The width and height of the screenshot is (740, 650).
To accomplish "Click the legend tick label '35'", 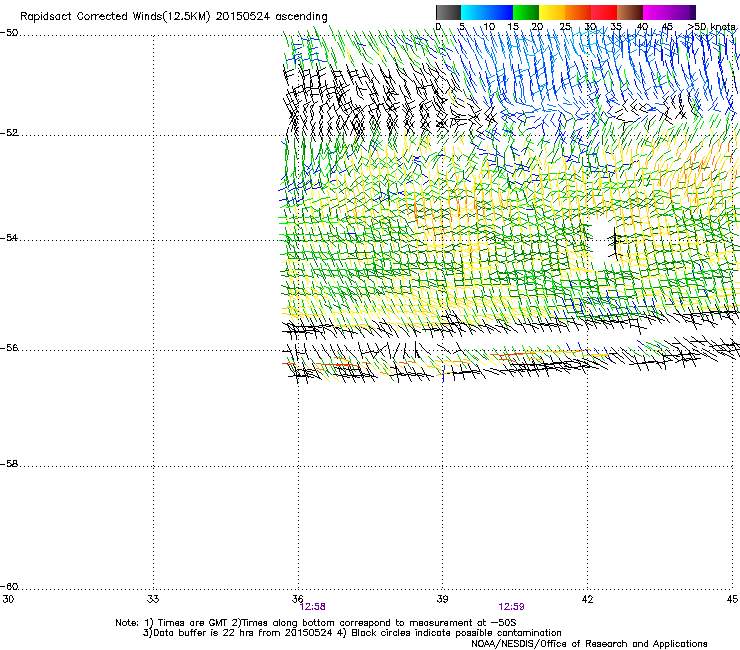I will pos(616,27).
